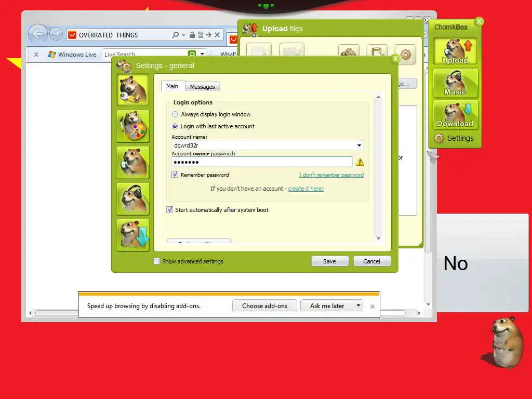Click clipboard paste icon in Upload files toolbar
This screenshot has height=399, width=532.
(x=377, y=51)
